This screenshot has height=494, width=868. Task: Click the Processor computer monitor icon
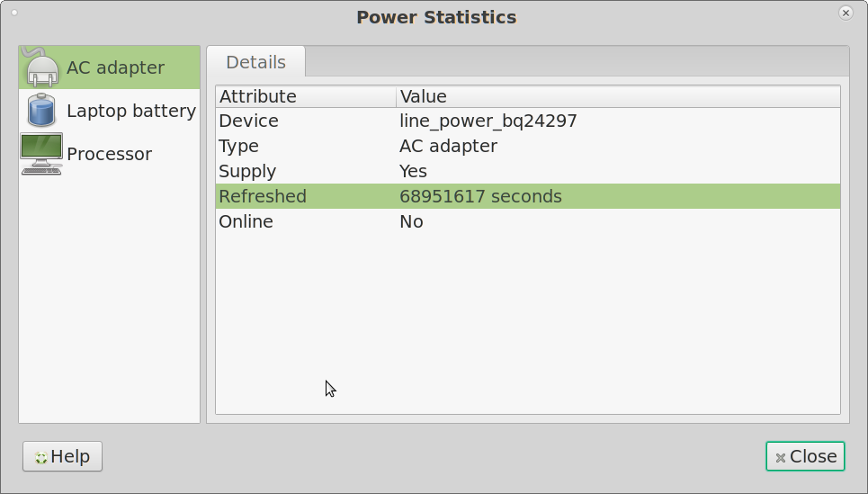(41, 154)
